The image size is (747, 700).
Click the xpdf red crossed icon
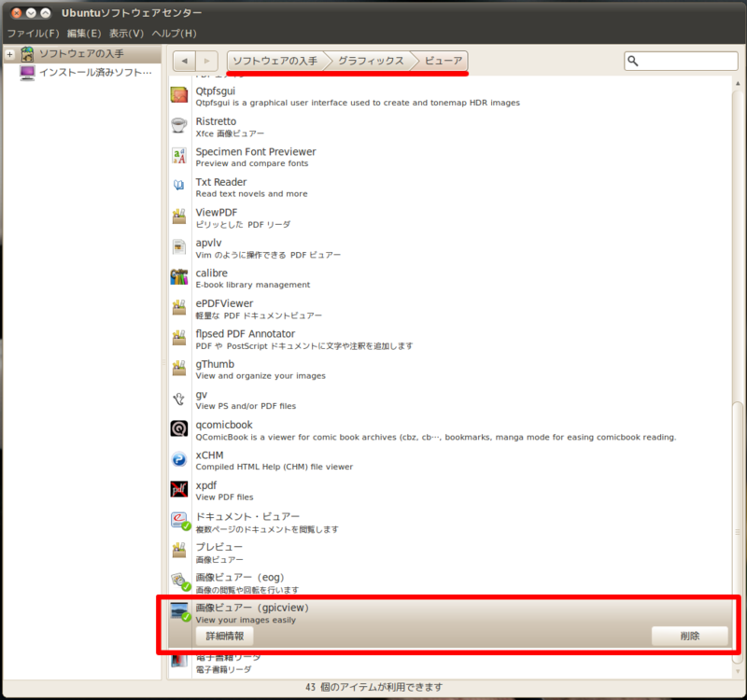click(179, 489)
